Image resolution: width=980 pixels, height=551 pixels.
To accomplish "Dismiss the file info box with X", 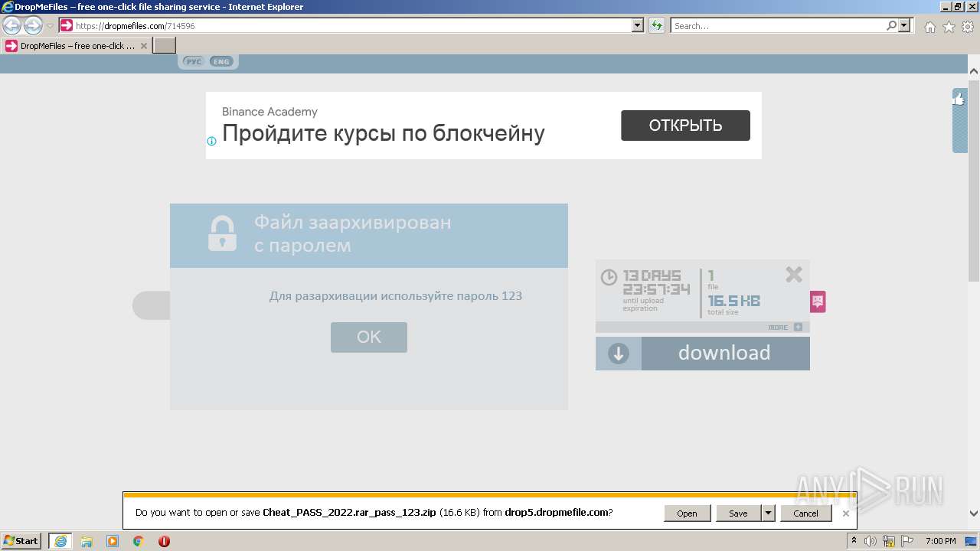I will coord(794,274).
